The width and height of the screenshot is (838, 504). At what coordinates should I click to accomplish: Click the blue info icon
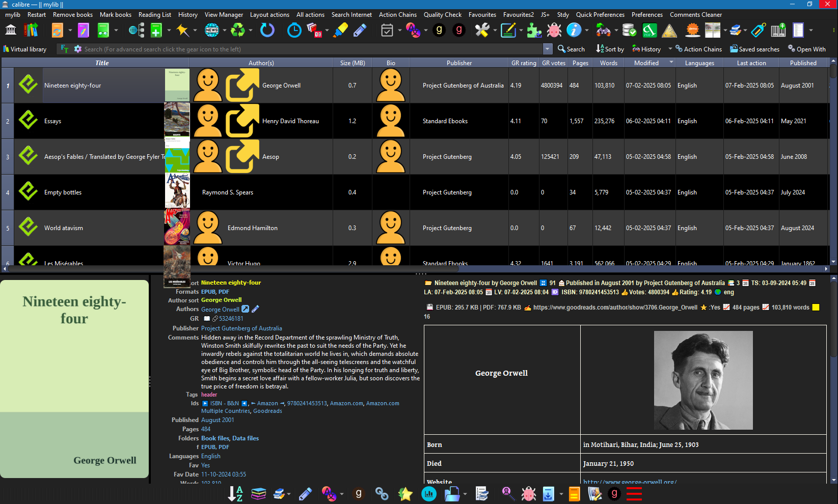tap(574, 31)
